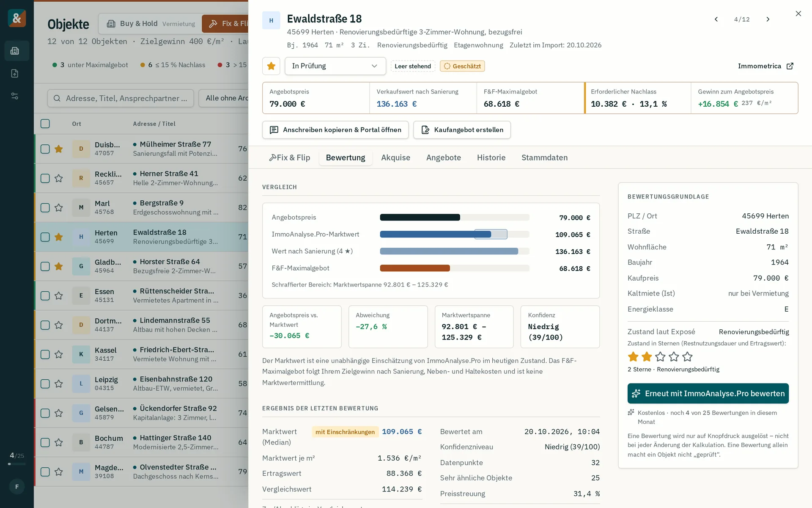Toggle select-all checkbox in table header
This screenshot has height=508, width=812.
pyautogui.click(x=45, y=124)
